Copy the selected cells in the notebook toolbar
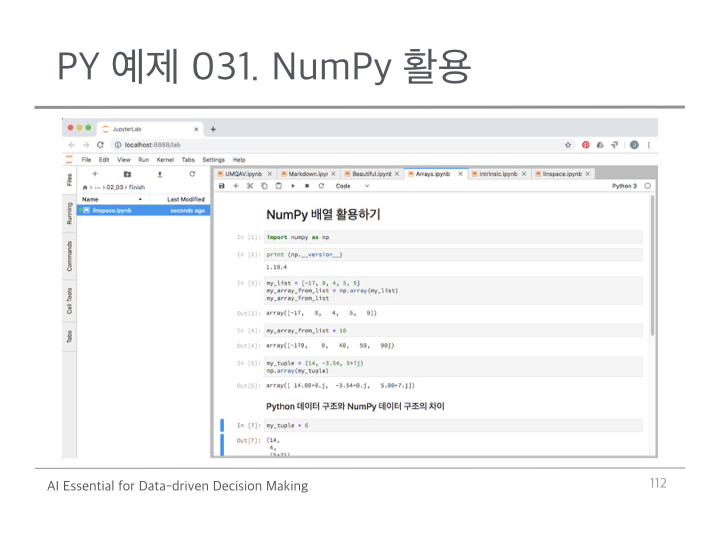Viewport: 720px width, 540px height. pos(264,186)
